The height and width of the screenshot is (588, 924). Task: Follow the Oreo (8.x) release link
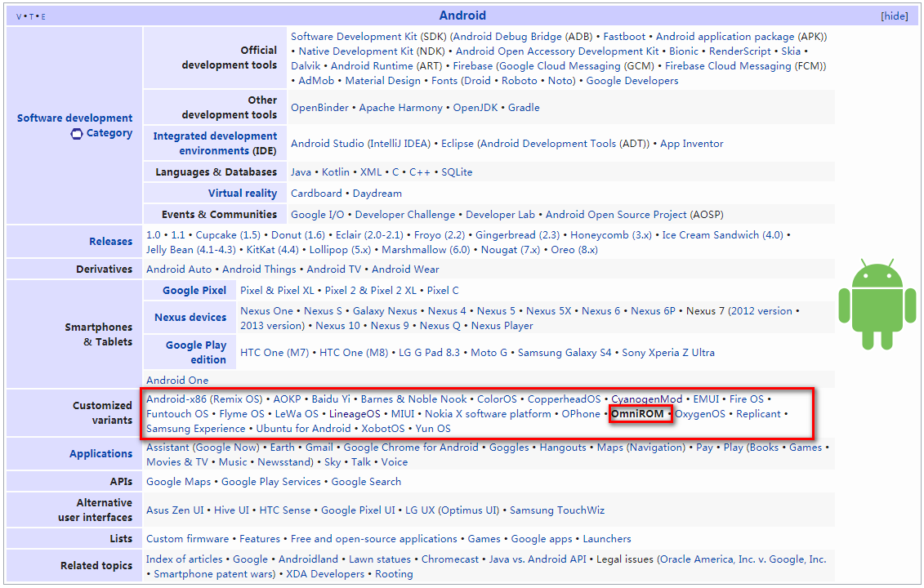[x=574, y=250]
